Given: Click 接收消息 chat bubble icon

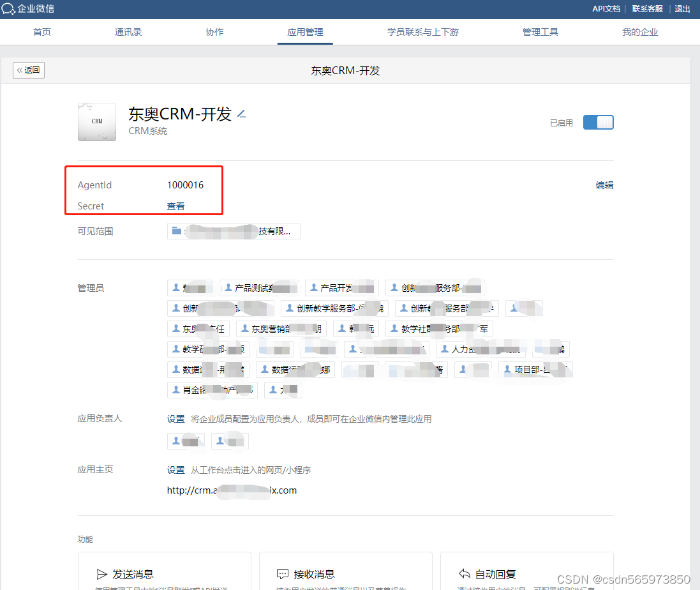Looking at the screenshot, I should [x=283, y=574].
